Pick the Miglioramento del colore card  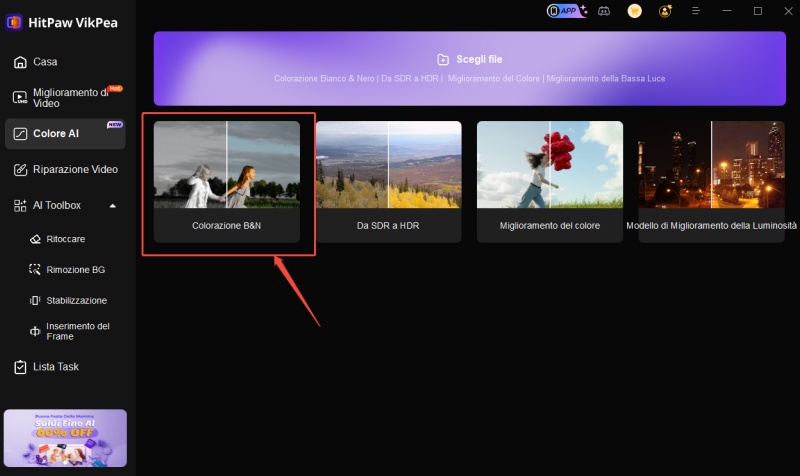coord(549,181)
